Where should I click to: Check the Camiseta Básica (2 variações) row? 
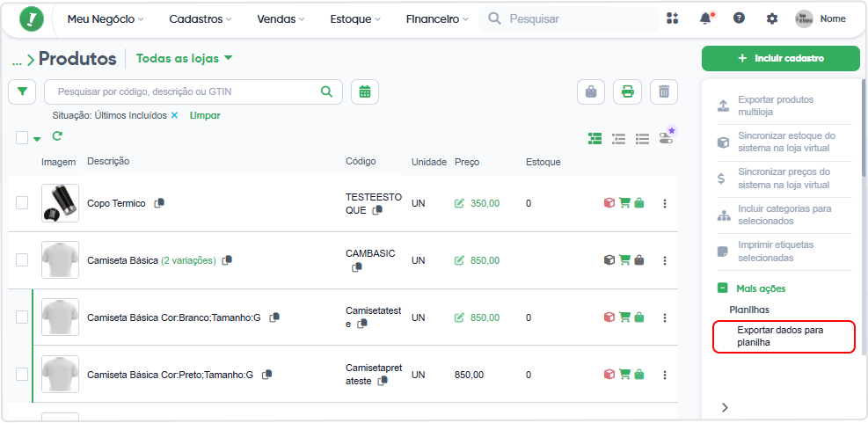tap(22, 259)
